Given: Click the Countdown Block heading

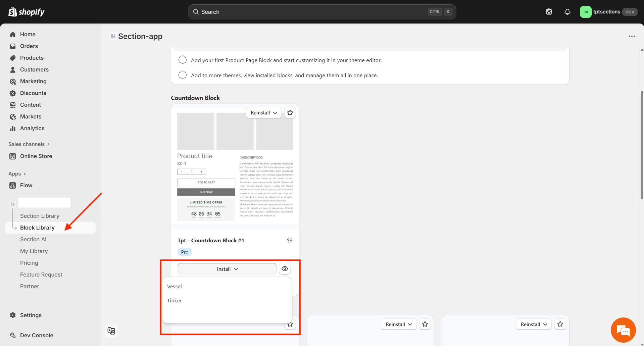Looking at the screenshot, I should point(195,98).
